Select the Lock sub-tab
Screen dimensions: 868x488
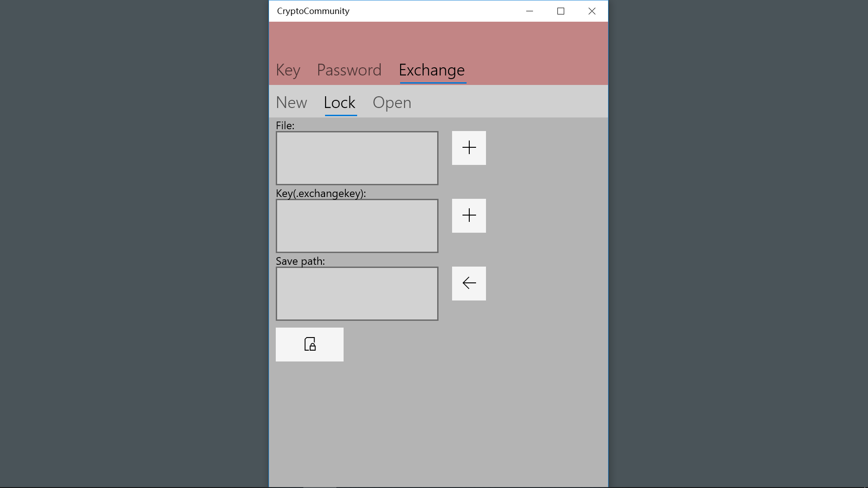pyautogui.click(x=340, y=103)
